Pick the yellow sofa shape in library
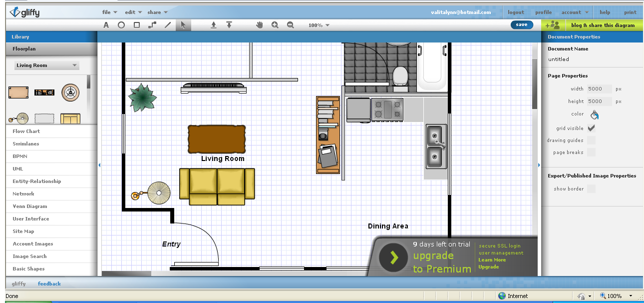This screenshot has height=303, width=644. click(x=70, y=118)
